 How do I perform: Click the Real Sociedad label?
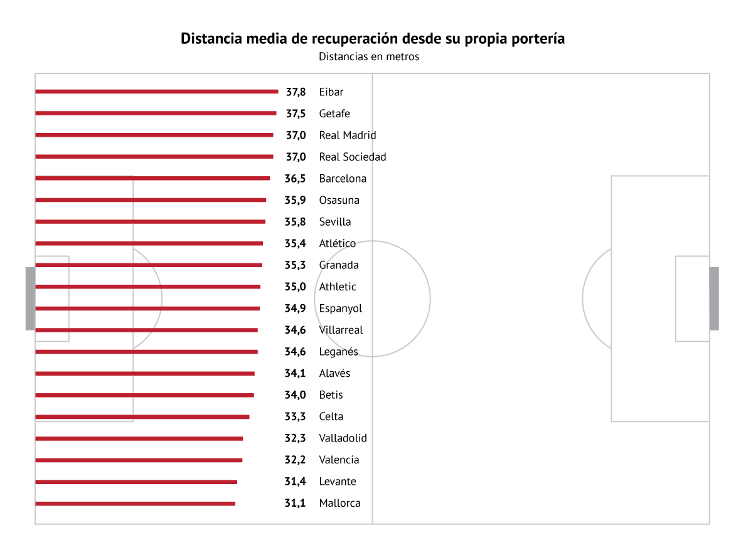pyautogui.click(x=353, y=157)
